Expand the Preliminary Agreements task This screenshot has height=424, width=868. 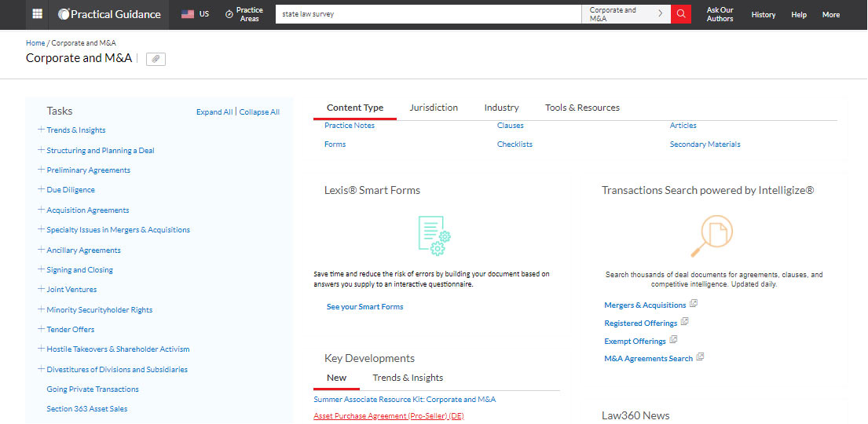click(x=41, y=170)
